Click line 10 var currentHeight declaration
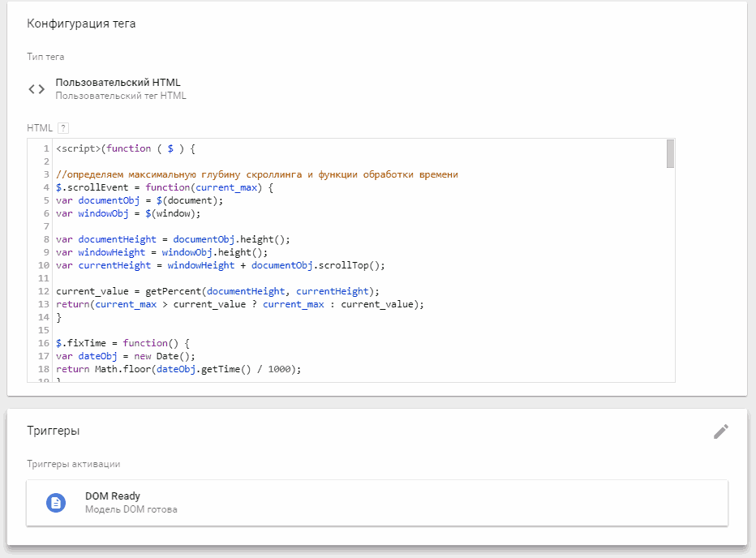 tap(221, 266)
